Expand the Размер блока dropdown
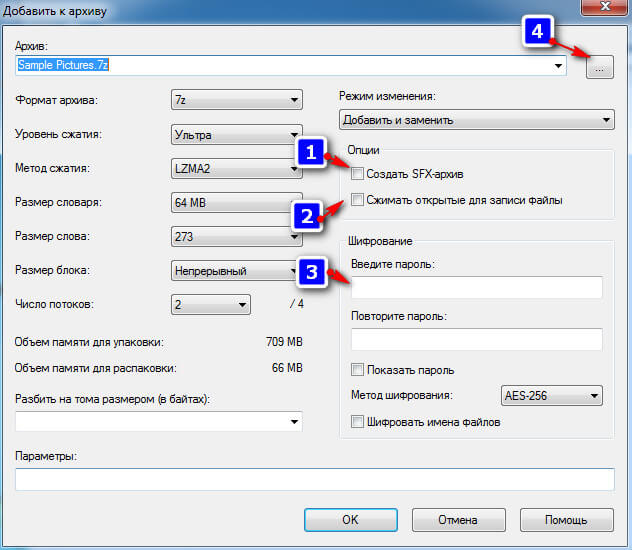The image size is (632, 550). 237,271
